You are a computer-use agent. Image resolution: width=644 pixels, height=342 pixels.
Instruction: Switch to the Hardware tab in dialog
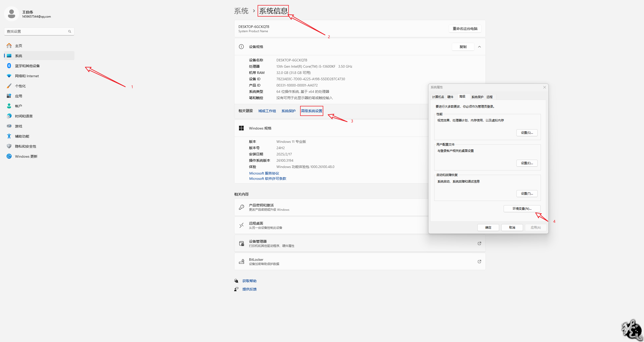click(450, 97)
